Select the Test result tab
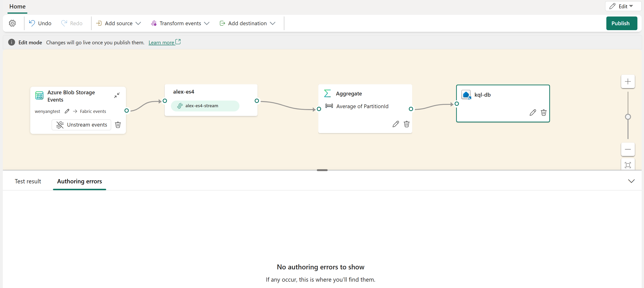Viewport: 644px width, 288px height. tap(28, 181)
